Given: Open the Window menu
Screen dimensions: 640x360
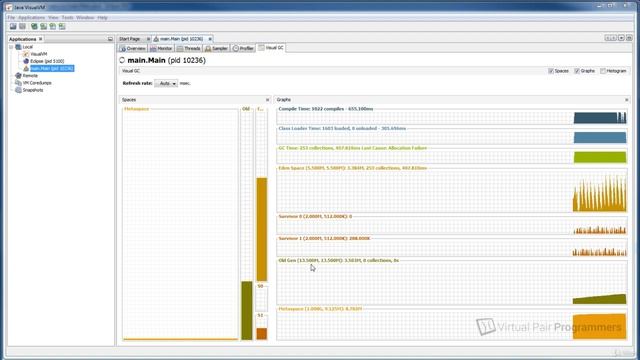Looking at the screenshot, I should (x=85, y=18).
